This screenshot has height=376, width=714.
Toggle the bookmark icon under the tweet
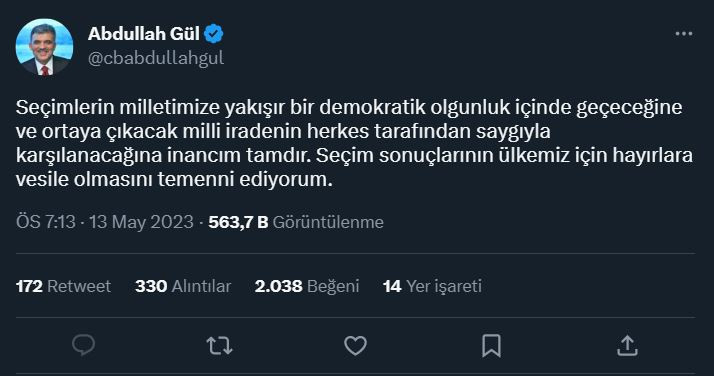click(491, 346)
